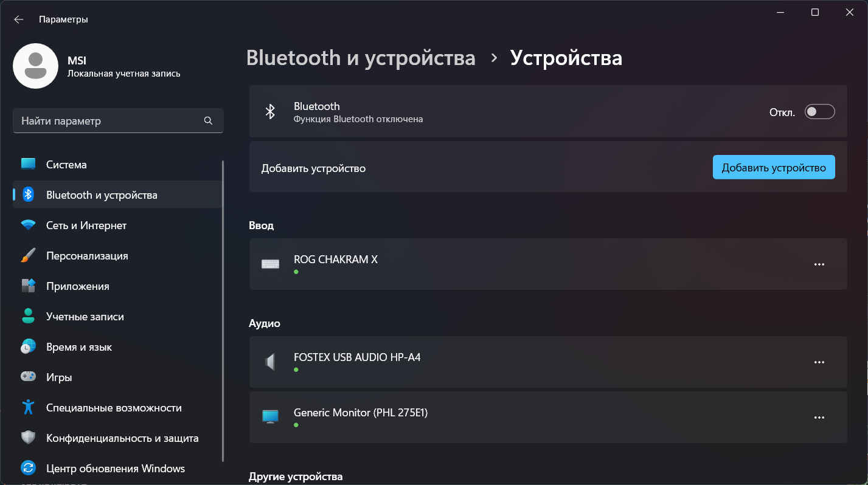Screen dimensions: 868x485
Task: Click the Время и язык globe clock icon
Action: pyautogui.click(x=28, y=347)
